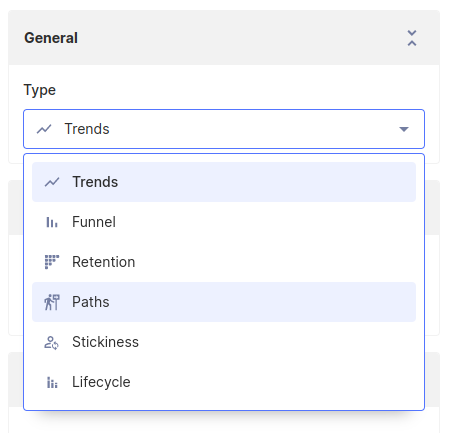The height and width of the screenshot is (433, 452).
Task: Select the Trends option in the list
Action: (224, 182)
